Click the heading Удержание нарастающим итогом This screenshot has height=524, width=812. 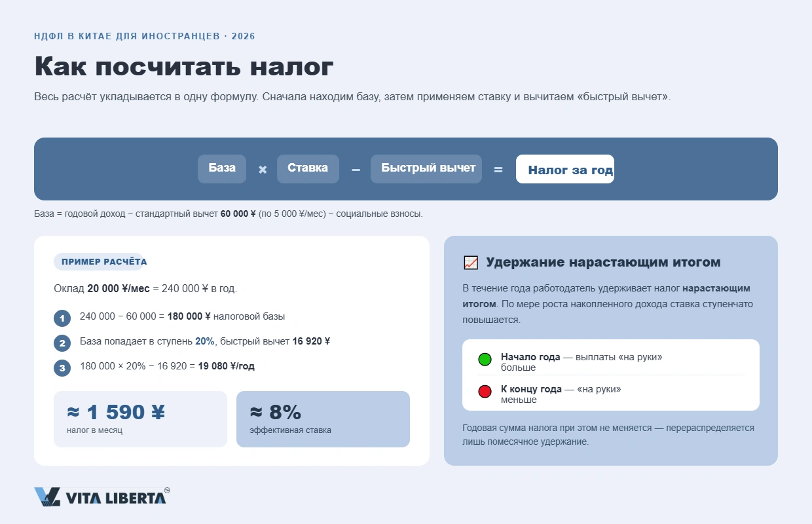[603, 263]
